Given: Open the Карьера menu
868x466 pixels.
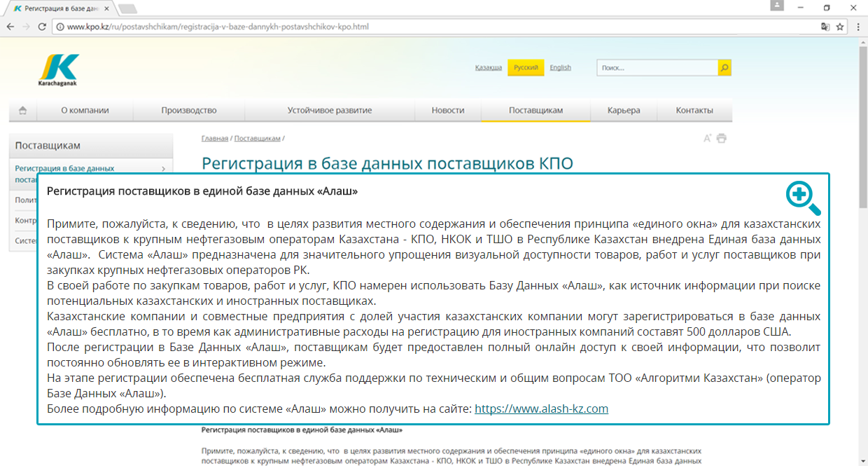Looking at the screenshot, I should 624,111.
